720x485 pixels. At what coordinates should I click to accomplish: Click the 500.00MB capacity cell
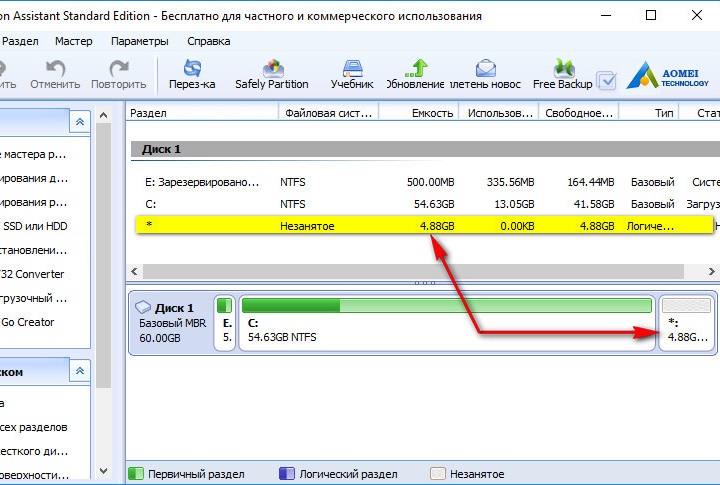430,182
